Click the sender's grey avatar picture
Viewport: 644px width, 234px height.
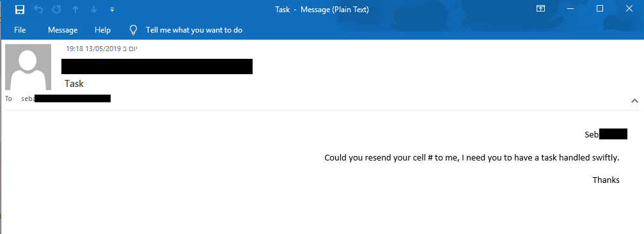(x=28, y=67)
